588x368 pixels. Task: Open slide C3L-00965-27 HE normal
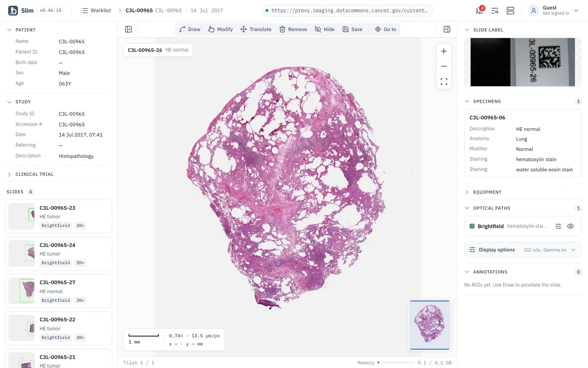[x=58, y=291]
